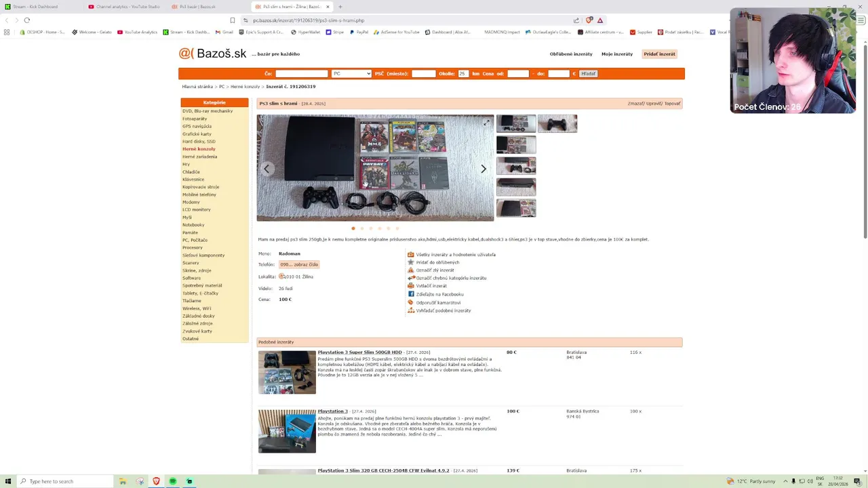
Task: Select the first gallery pagination dot
Action: click(353, 228)
